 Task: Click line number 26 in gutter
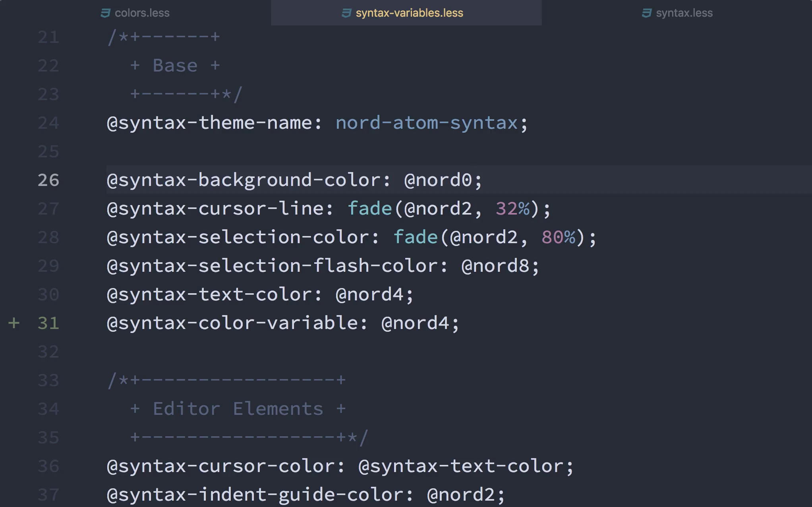[48, 180]
